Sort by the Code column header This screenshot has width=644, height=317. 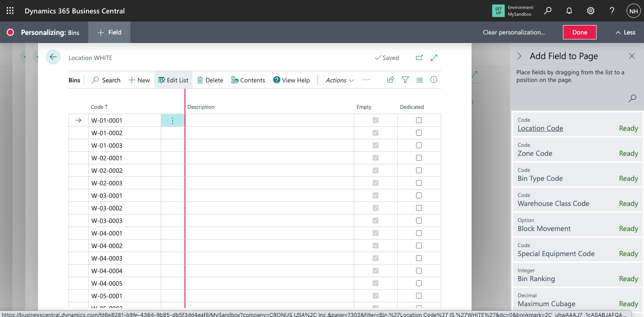click(99, 107)
